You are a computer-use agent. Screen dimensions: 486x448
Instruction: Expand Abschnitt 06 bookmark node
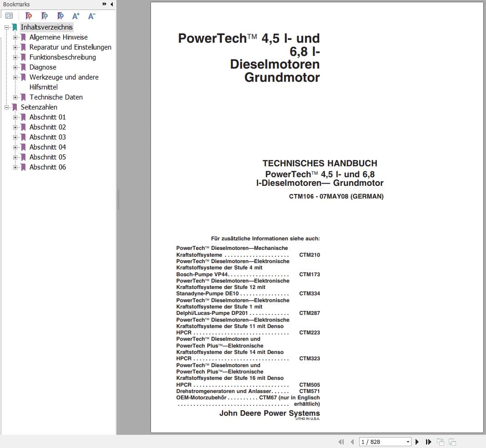(15, 167)
